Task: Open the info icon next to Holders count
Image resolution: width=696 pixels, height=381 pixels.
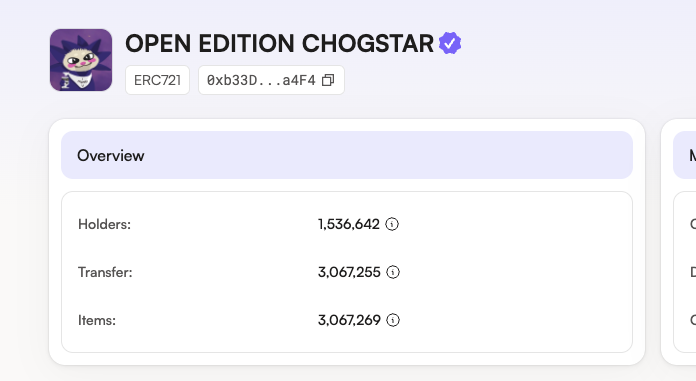Action: [x=392, y=224]
